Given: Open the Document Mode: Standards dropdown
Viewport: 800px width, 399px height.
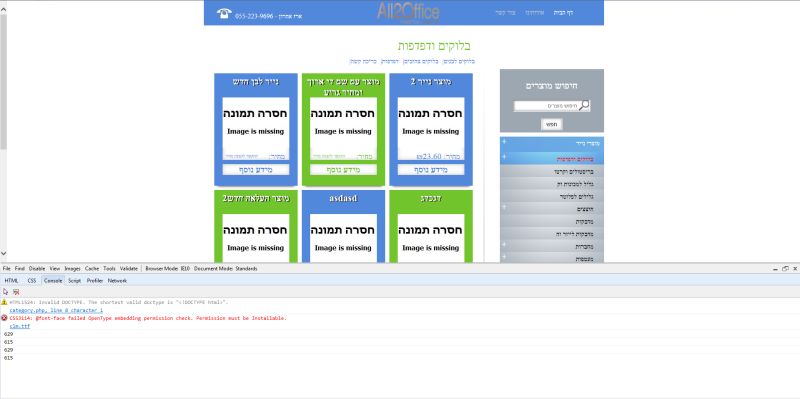Looking at the screenshot, I should coord(226,268).
